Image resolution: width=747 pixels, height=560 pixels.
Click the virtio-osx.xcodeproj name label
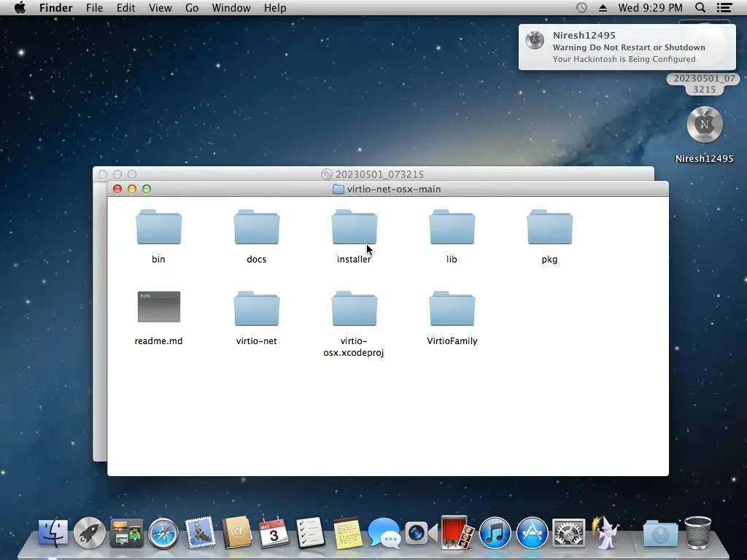pyautogui.click(x=354, y=346)
